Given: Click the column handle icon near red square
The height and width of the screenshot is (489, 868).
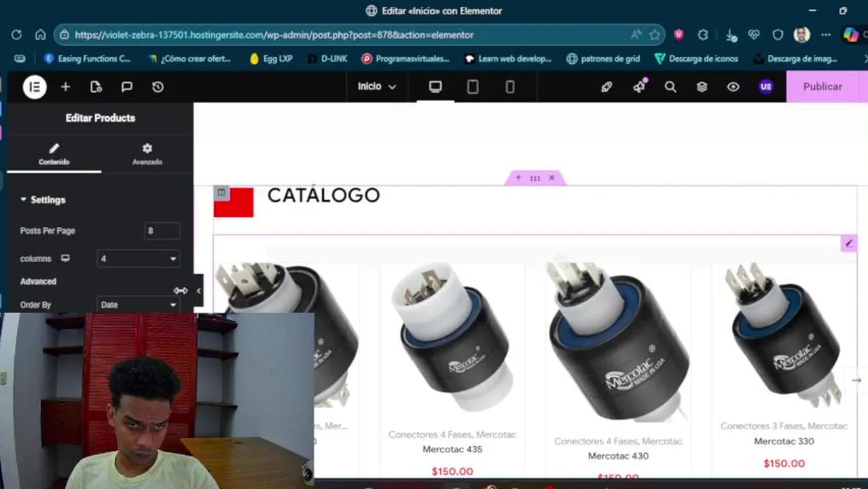Looking at the screenshot, I should point(221,193).
